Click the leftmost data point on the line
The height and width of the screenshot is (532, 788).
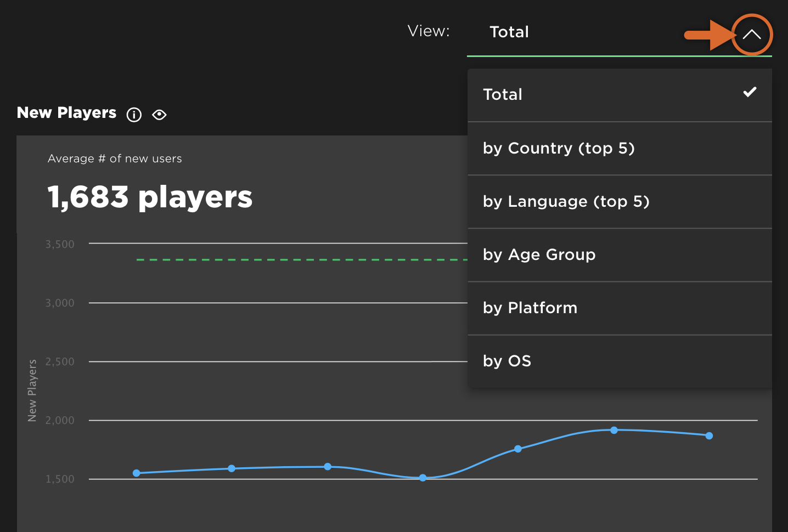point(137,473)
